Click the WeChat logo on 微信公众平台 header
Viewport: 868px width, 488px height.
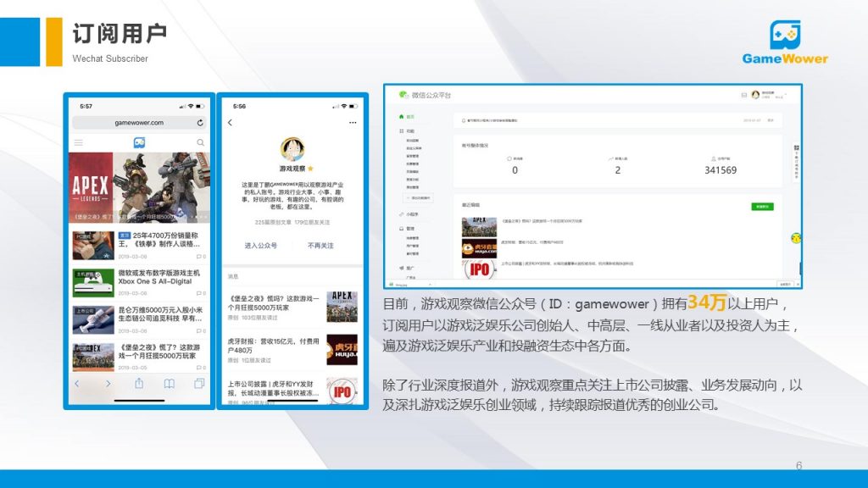pos(403,95)
